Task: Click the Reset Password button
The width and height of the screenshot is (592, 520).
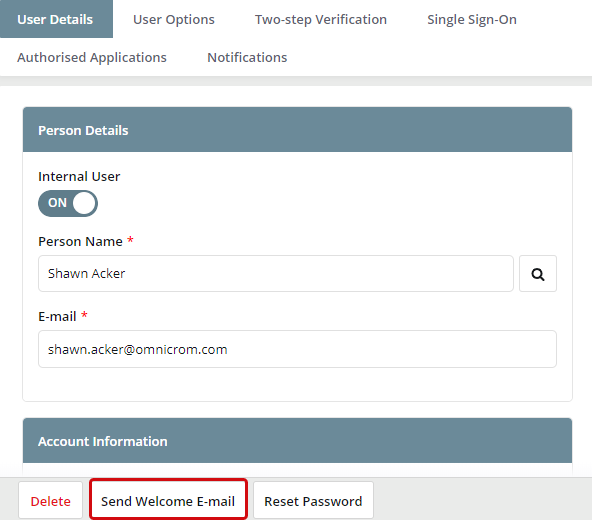Action: click(x=313, y=501)
